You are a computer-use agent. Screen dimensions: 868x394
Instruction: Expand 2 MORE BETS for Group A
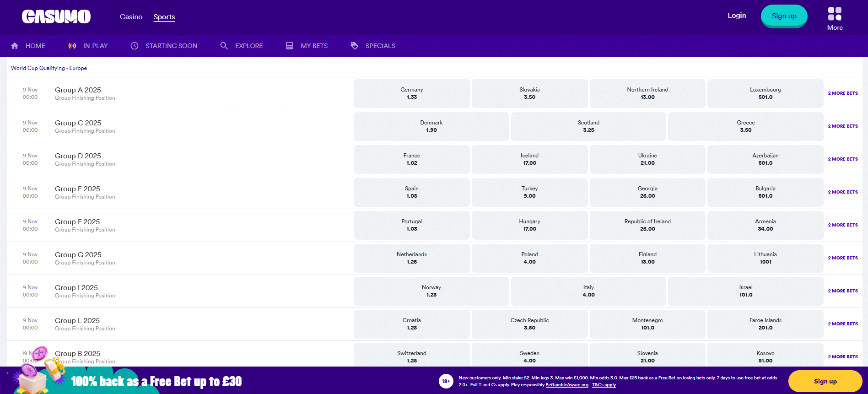coord(843,93)
